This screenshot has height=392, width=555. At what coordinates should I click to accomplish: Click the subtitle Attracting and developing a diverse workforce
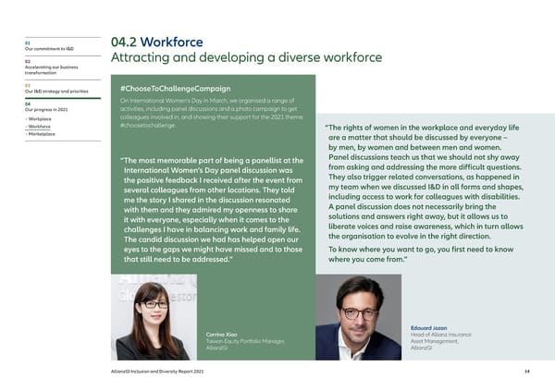pos(246,58)
